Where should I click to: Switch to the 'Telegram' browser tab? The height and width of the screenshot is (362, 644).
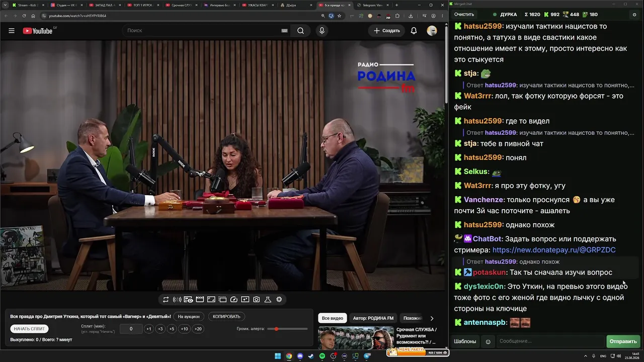372,5
